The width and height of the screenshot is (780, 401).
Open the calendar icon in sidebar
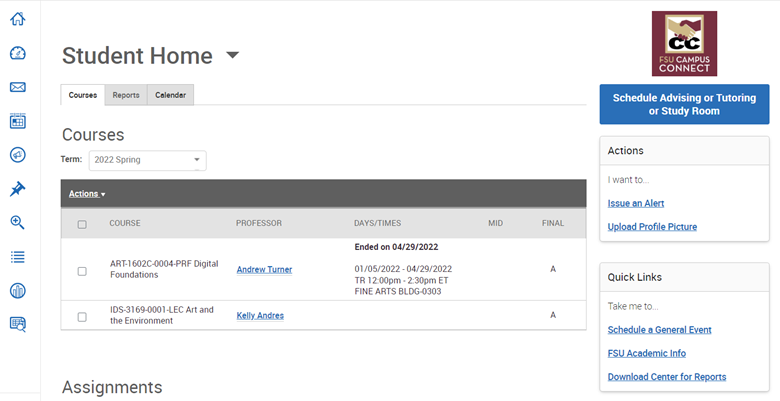pyautogui.click(x=17, y=121)
